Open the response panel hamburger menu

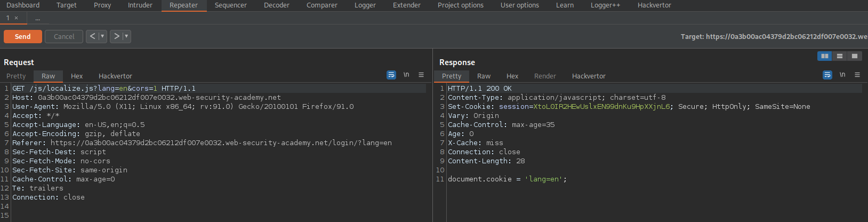857,75
